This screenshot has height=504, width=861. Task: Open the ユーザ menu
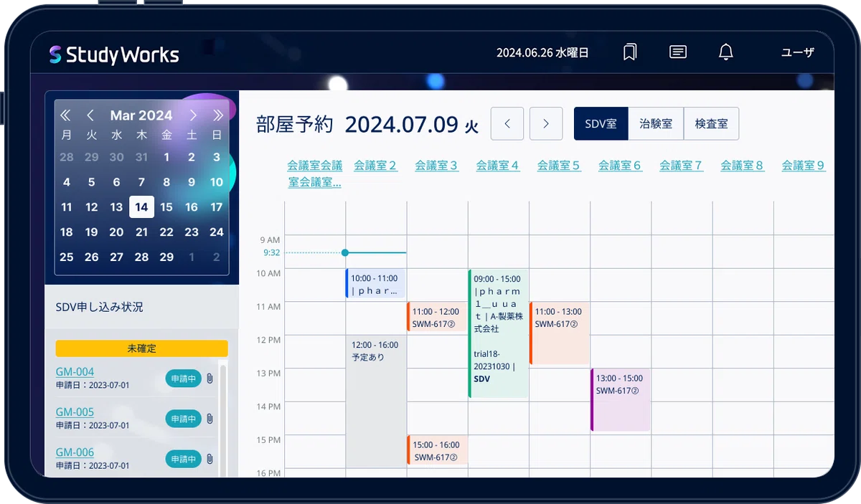(798, 52)
